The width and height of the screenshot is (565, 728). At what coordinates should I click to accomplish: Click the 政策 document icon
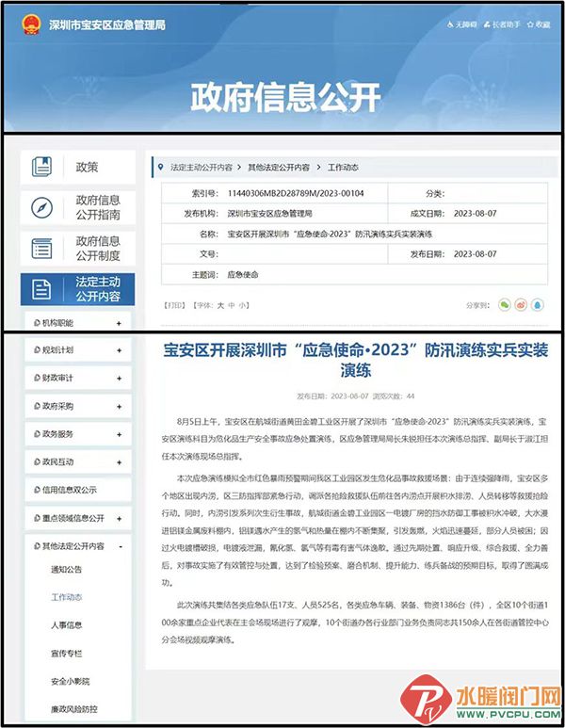coord(41,167)
